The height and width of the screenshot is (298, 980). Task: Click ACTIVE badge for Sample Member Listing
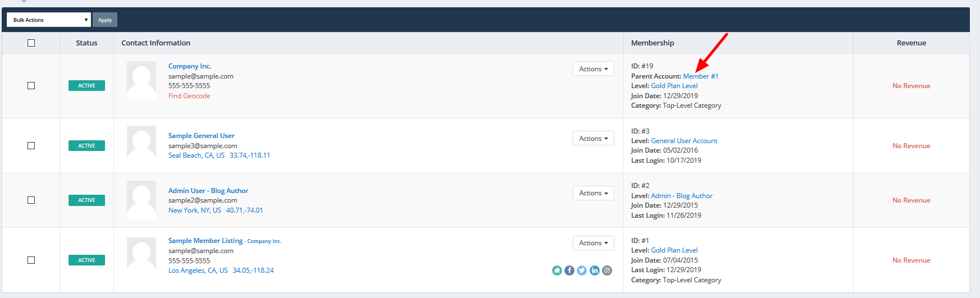tap(86, 260)
